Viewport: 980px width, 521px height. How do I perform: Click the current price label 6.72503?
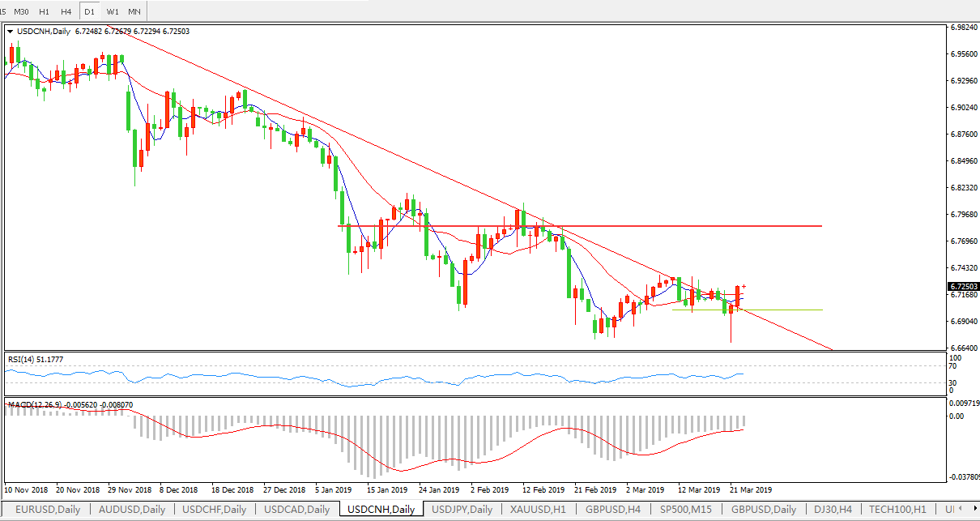[963, 286]
